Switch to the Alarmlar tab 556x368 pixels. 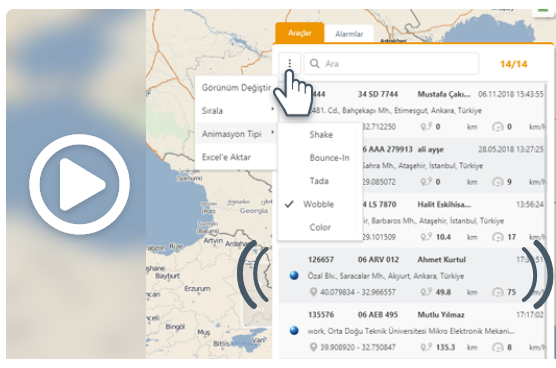349,34
